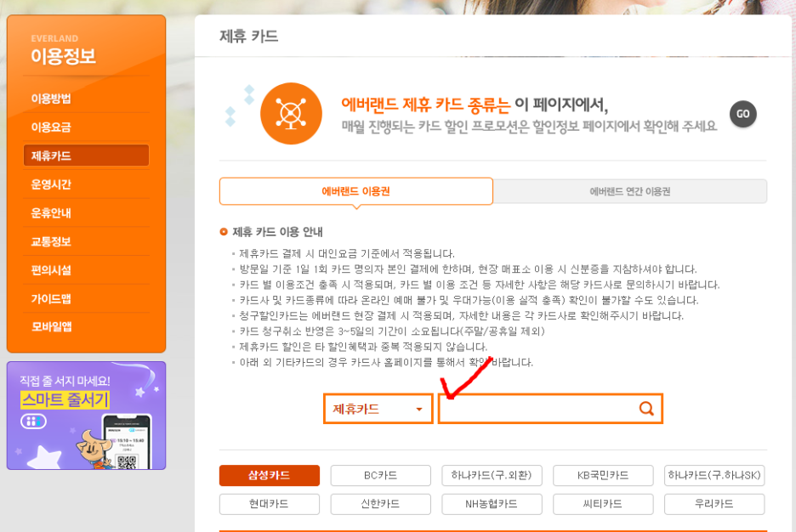Screen dimensions: 796x532
Task: Select the KB국민카드 button
Action: [603, 475]
